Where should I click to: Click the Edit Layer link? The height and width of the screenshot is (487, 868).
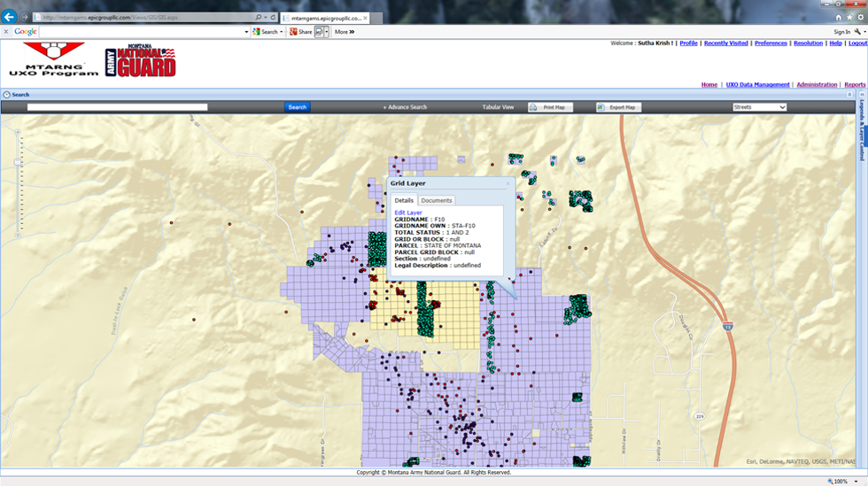[408, 213]
